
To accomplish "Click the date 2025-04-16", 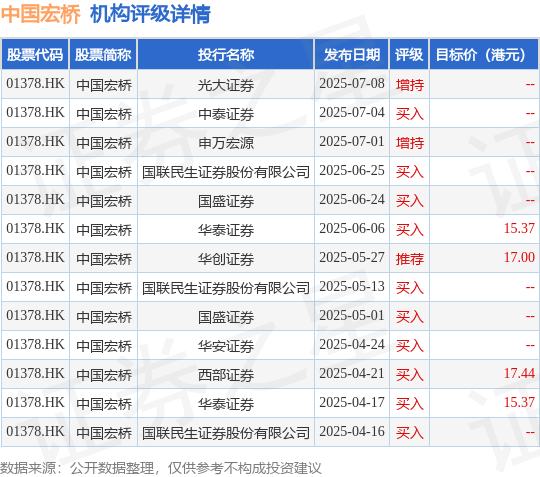I will [352, 432].
